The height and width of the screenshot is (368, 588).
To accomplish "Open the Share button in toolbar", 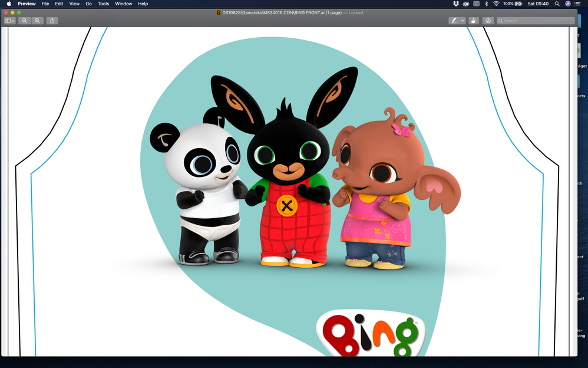I will click(52, 21).
